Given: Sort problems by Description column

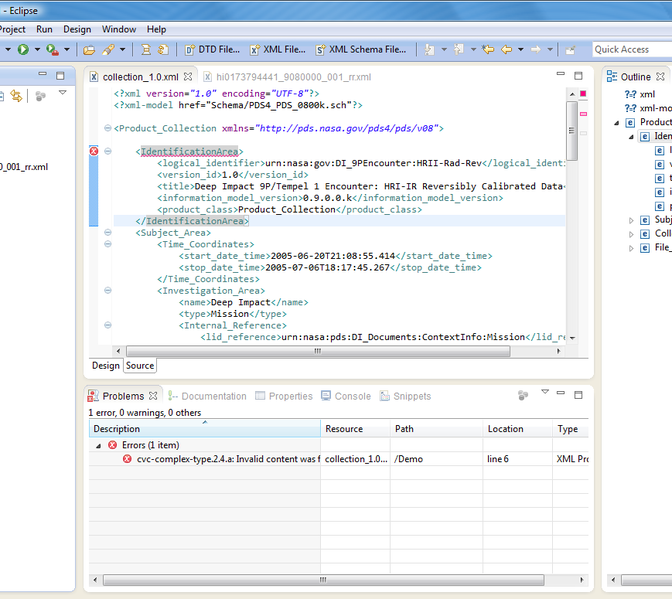Looking at the screenshot, I should 204,429.
